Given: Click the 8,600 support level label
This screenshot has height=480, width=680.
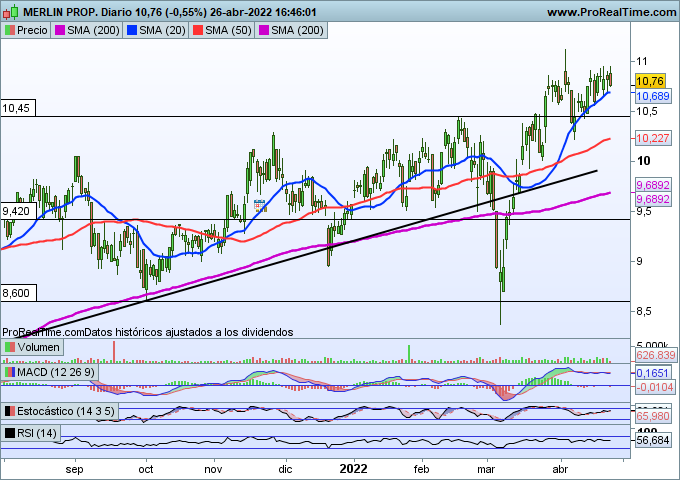Looking at the screenshot, I should (x=18, y=293).
